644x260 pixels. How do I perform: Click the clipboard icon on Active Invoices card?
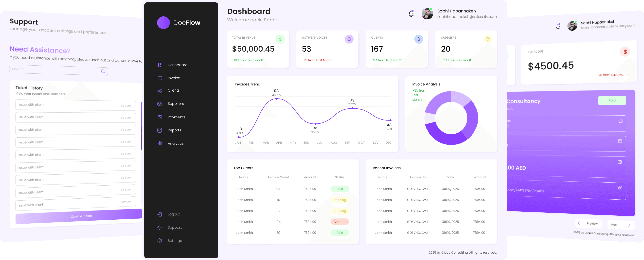349,39
